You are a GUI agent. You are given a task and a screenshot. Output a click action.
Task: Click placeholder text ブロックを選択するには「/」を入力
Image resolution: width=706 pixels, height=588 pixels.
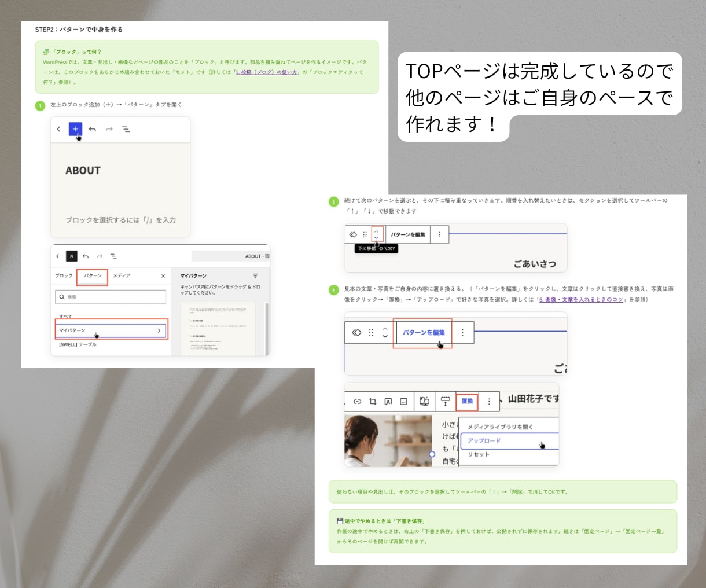(x=121, y=220)
